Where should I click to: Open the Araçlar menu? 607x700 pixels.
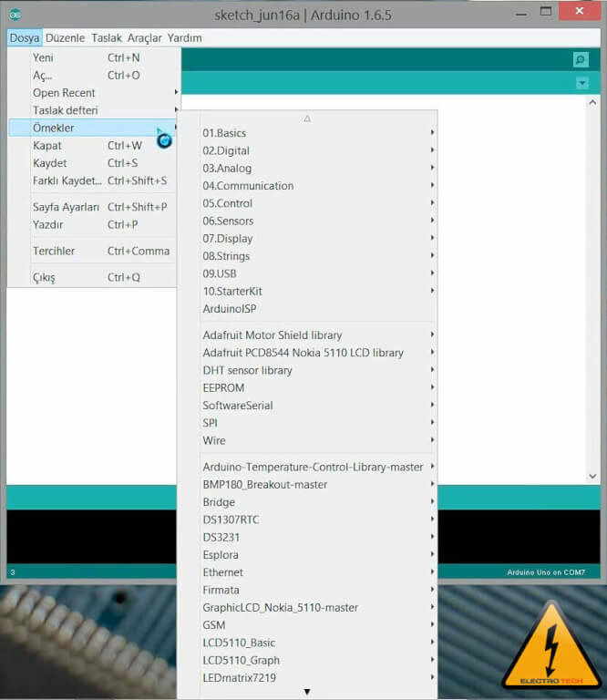point(145,38)
